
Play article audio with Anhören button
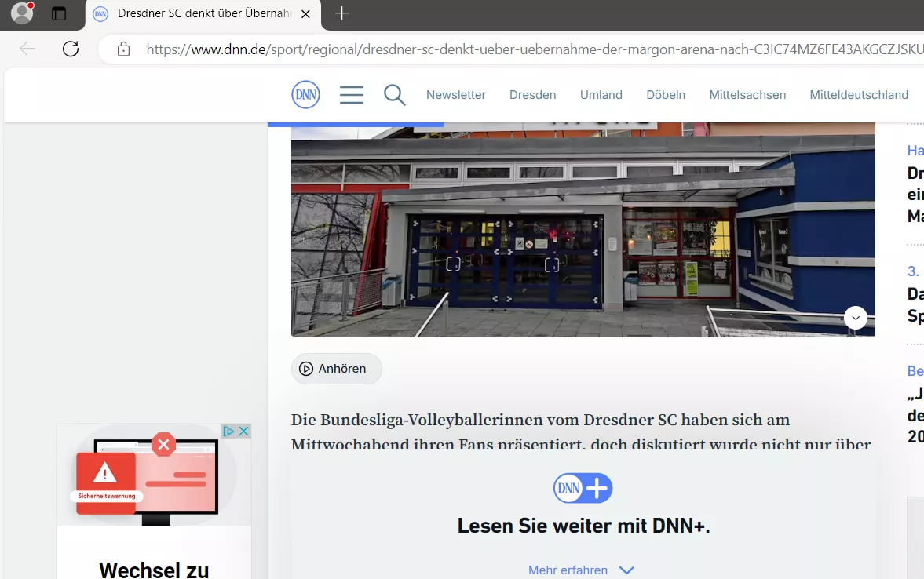pos(337,369)
